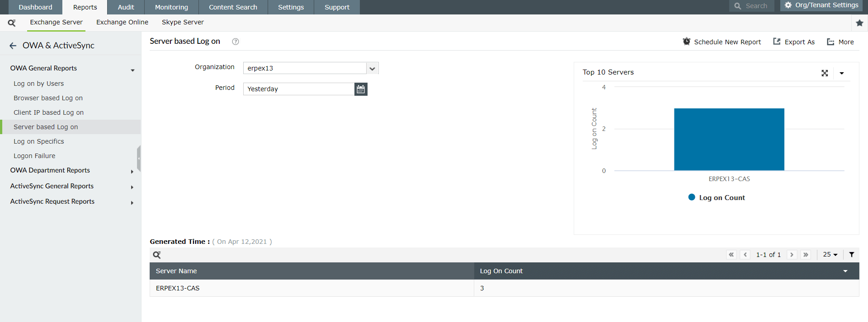Click the Log On Count column header text
This screenshot has width=868, height=322.
tap(501, 271)
